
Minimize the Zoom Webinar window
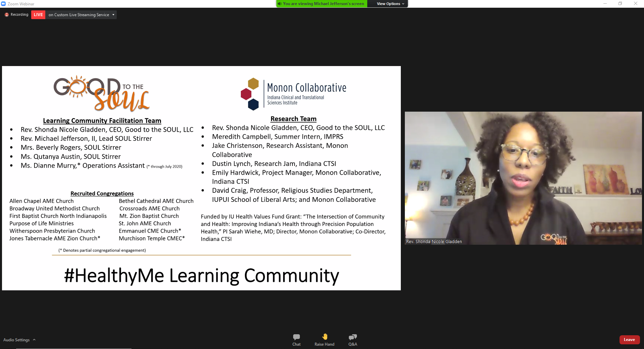click(605, 4)
